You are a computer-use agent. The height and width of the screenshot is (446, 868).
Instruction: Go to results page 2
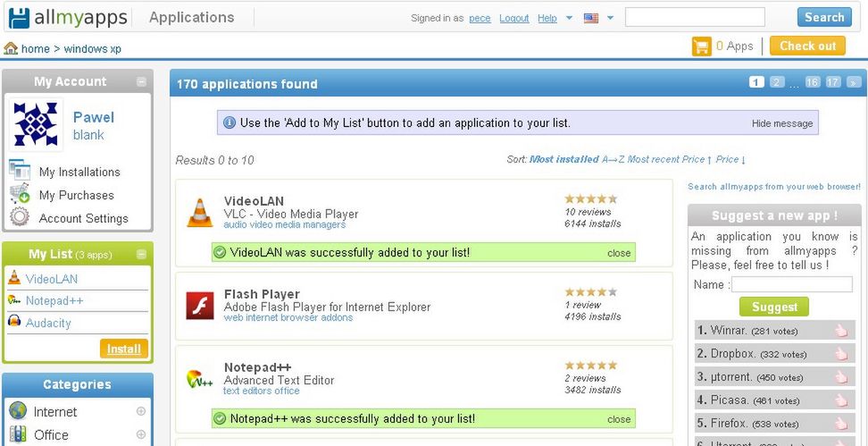[777, 82]
